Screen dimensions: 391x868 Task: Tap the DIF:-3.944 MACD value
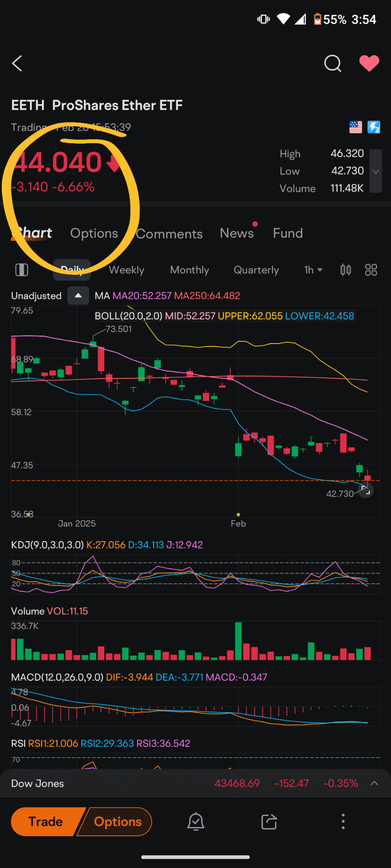129,677
